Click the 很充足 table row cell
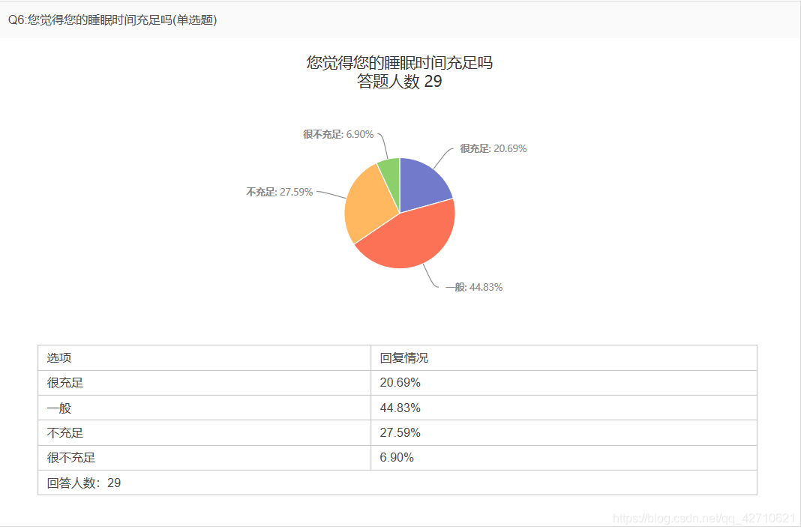 coord(204,383)
